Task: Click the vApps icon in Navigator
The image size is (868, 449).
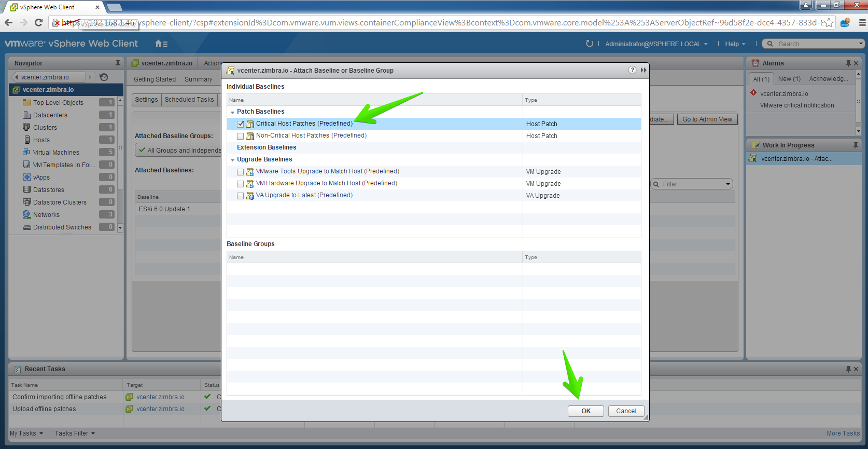Action: [27, 177]
